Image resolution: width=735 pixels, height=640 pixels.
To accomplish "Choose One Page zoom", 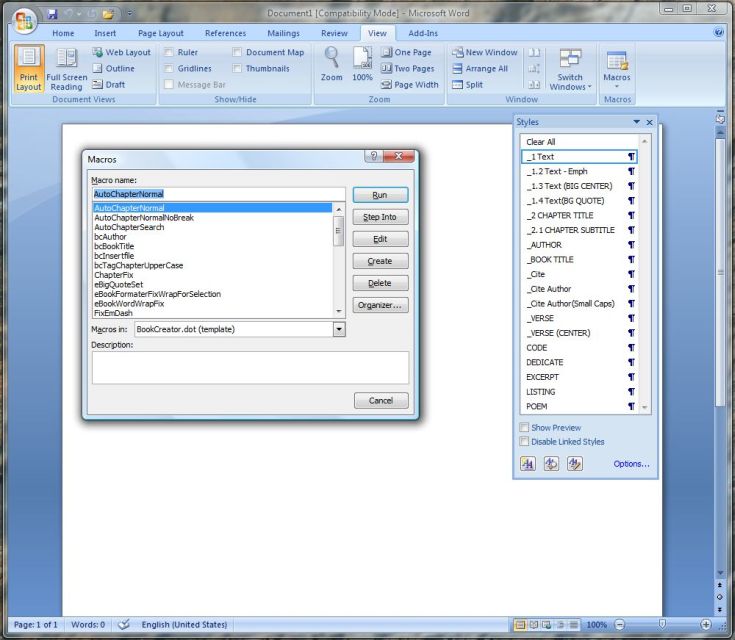I will pyautogui.click(x=406, y=53).
